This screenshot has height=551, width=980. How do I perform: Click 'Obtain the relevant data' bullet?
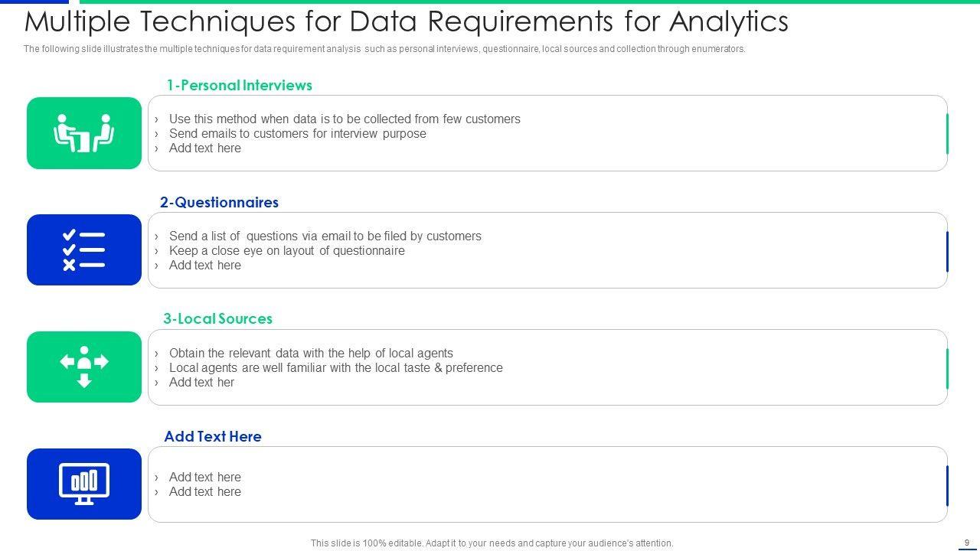(x=311, y=353)
